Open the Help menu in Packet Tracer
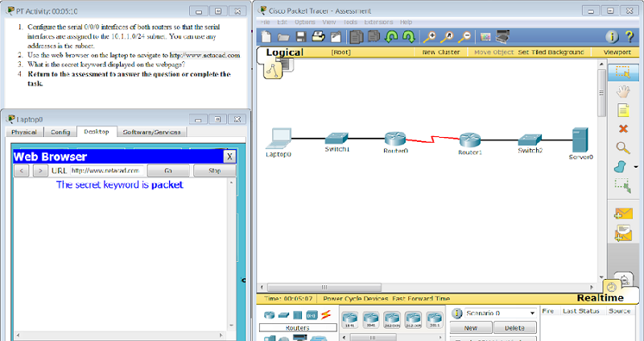Viewport: 644px width, 341px height. click(x=406, y=23)
